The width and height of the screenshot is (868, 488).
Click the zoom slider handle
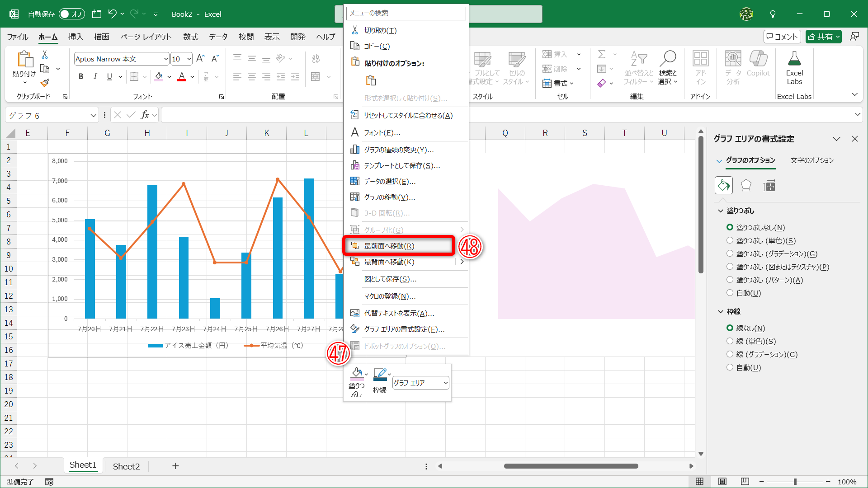(795, 482)
